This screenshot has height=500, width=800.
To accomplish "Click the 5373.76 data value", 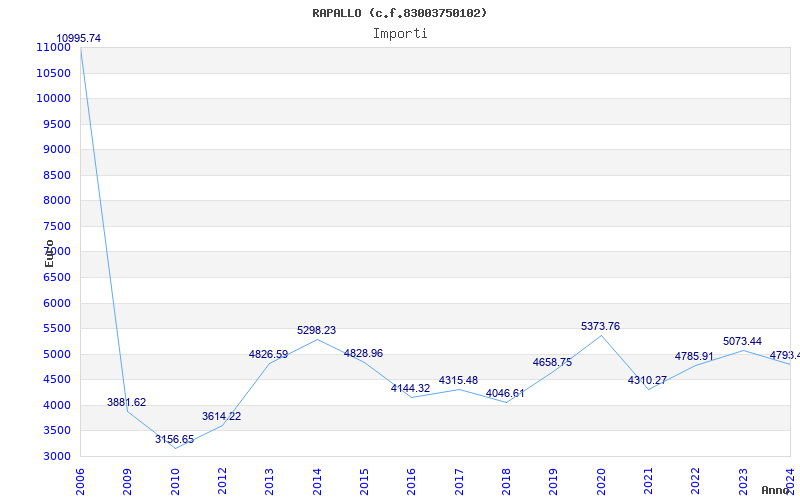I will [x=601, y=327].
